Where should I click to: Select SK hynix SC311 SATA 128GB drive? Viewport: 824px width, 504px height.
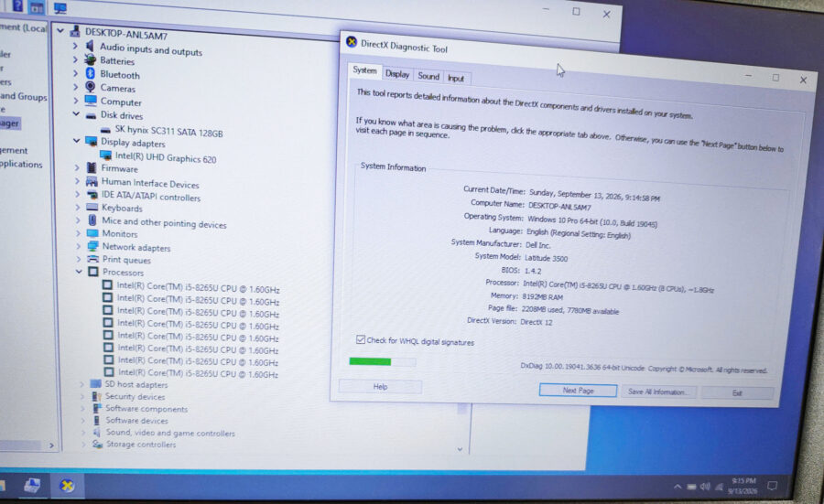(168, 131)
